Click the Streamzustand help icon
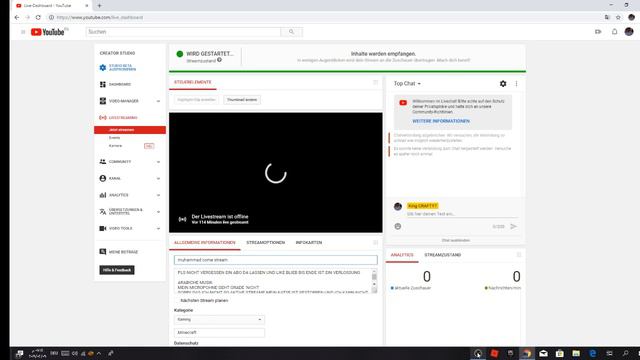 pyautogui.click(x=220, y=60)
